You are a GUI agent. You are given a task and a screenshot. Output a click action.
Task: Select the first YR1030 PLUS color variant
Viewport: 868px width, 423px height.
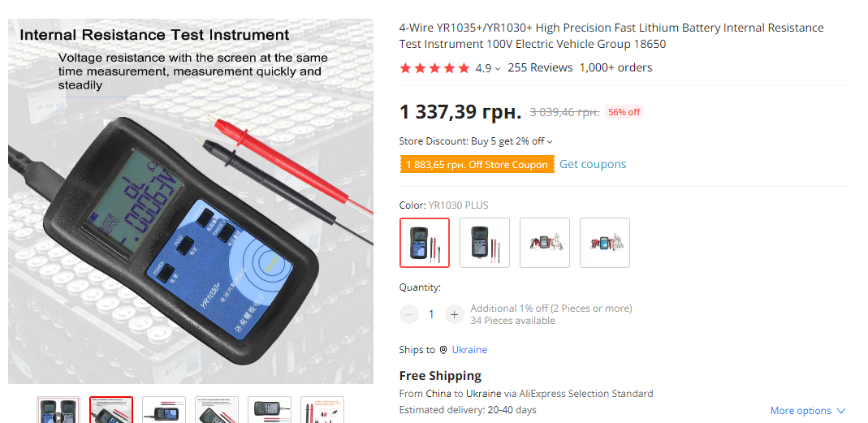point(425,242)
